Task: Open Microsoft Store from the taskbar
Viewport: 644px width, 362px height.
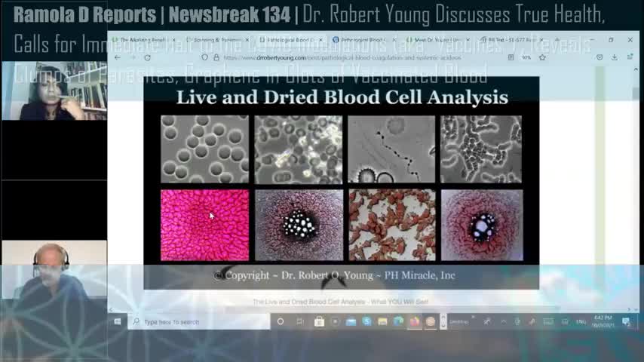Action: click(x=319, y=322)
